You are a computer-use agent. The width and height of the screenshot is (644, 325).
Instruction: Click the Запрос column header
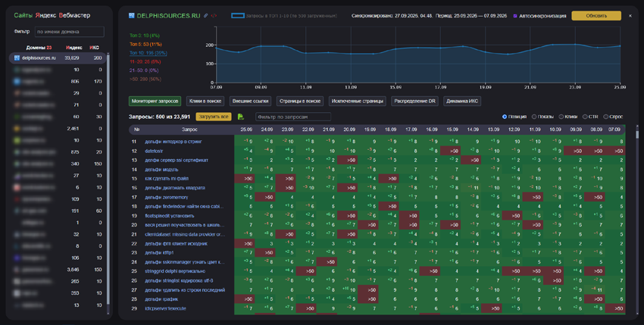189,130
